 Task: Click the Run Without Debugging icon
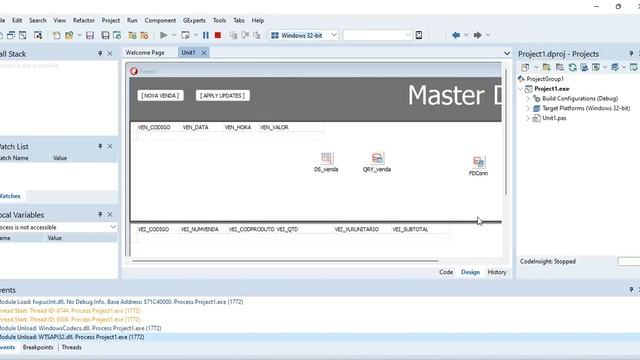[186, 36]
